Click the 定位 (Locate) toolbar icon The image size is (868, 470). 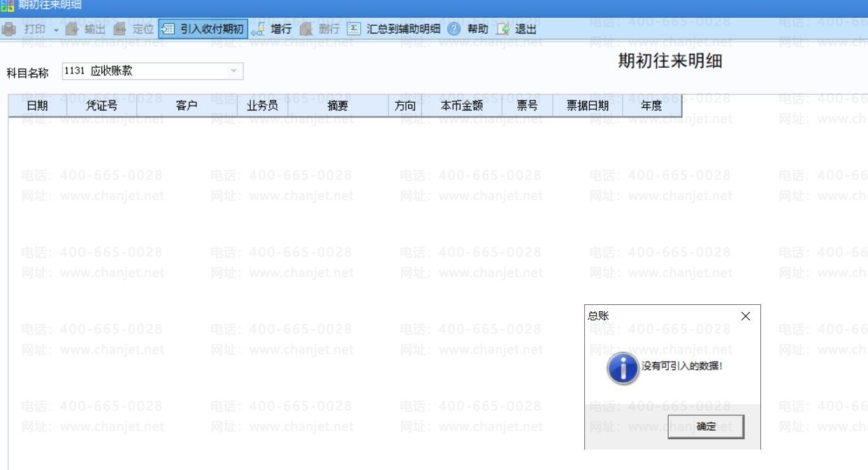[x=120, y=29]
